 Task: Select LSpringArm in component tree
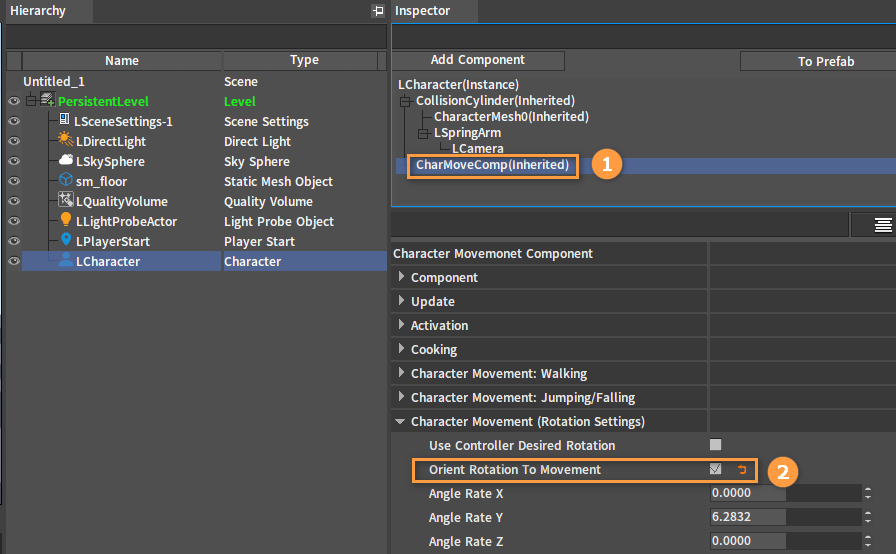467,133
